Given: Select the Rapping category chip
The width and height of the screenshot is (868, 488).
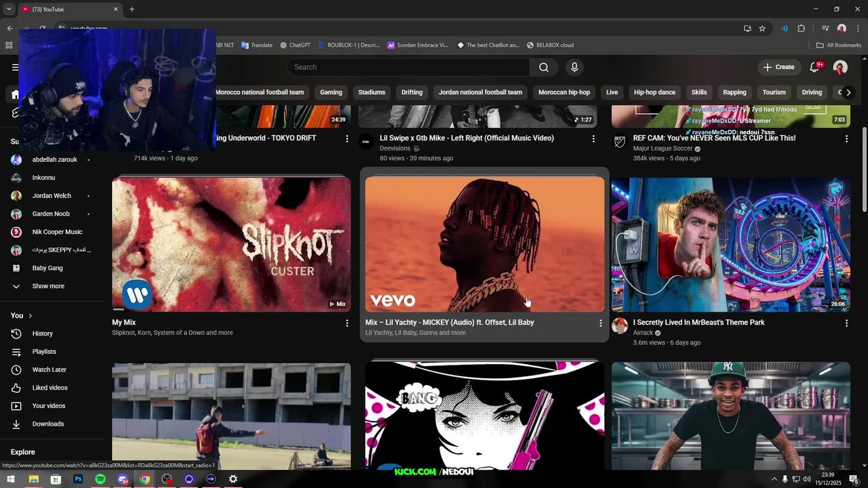Looking at the screenshot, I should (x=734, y=92).
